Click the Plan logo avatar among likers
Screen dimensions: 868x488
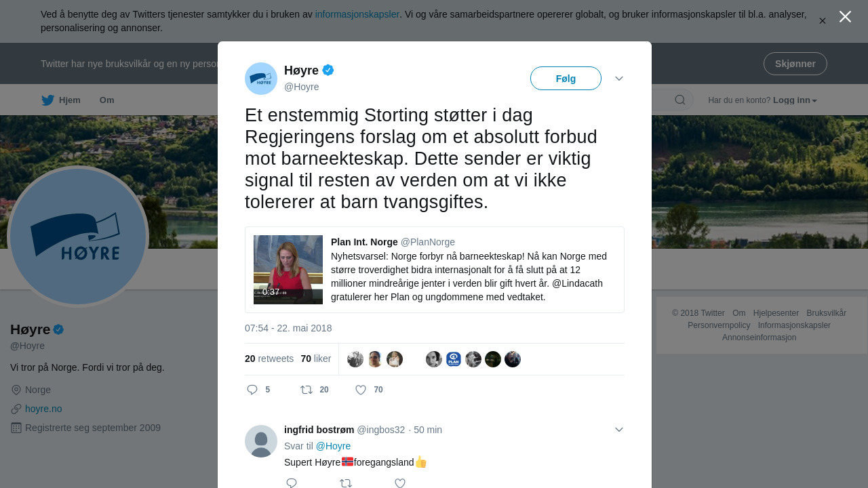pos(454,359)
